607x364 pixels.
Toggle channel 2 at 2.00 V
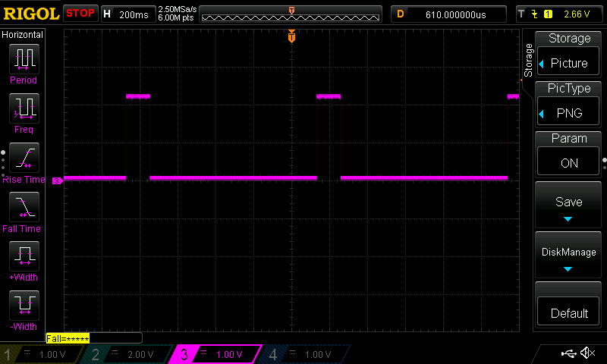pos(127,354)
